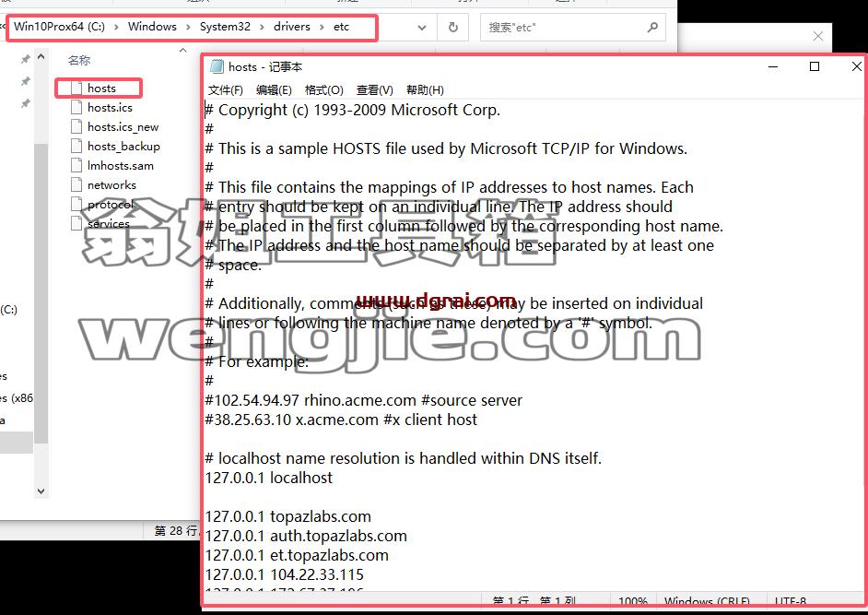
Task: Click the navigation pane scroll down arrow
Action: 41,491
